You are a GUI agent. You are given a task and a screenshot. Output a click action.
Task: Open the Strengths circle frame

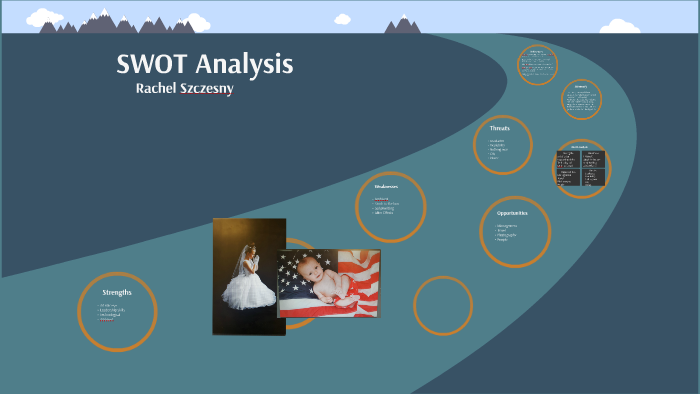[117, 312]
